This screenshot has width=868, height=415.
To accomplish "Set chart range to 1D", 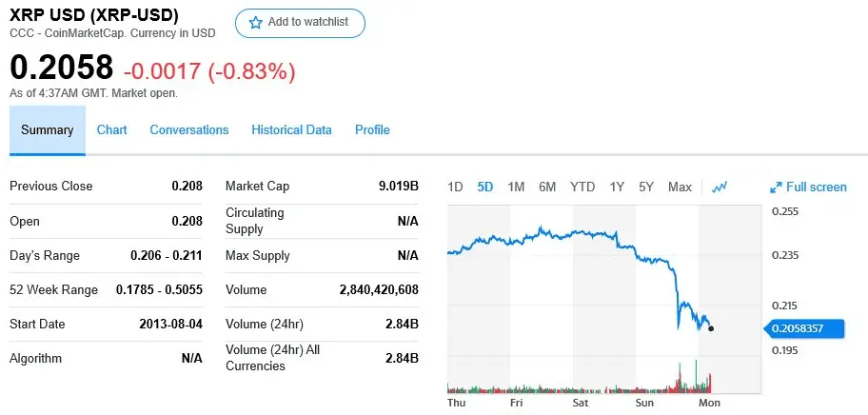I will click(455, 187).
